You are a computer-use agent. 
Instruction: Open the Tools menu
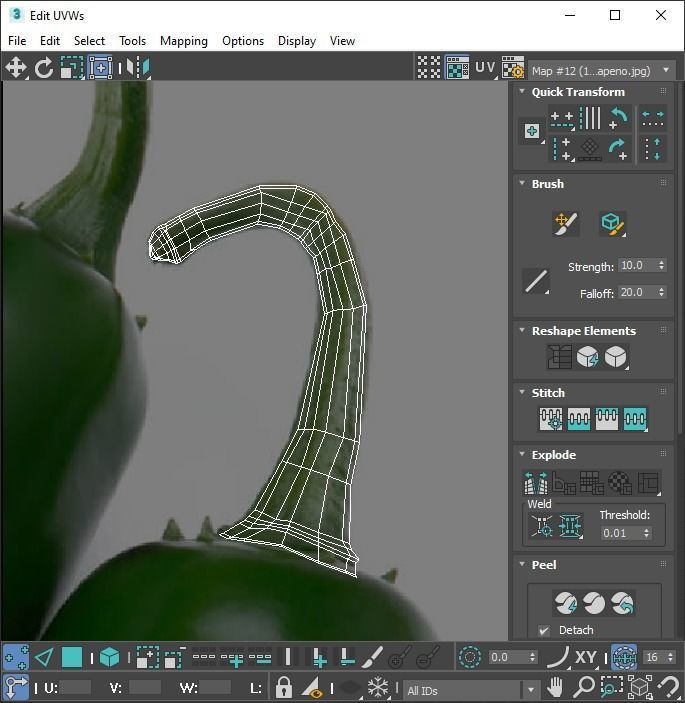point(132,41)
